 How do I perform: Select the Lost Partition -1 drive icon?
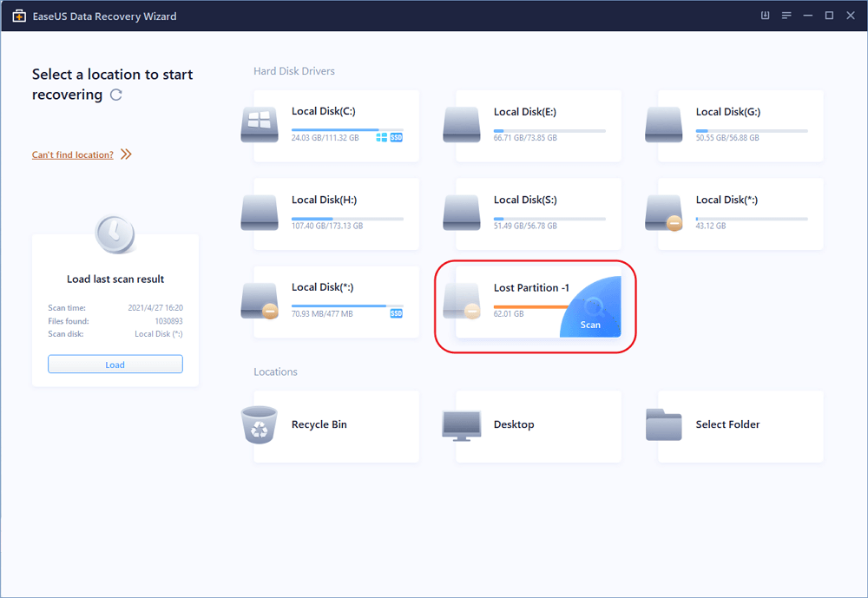point(462,301)
